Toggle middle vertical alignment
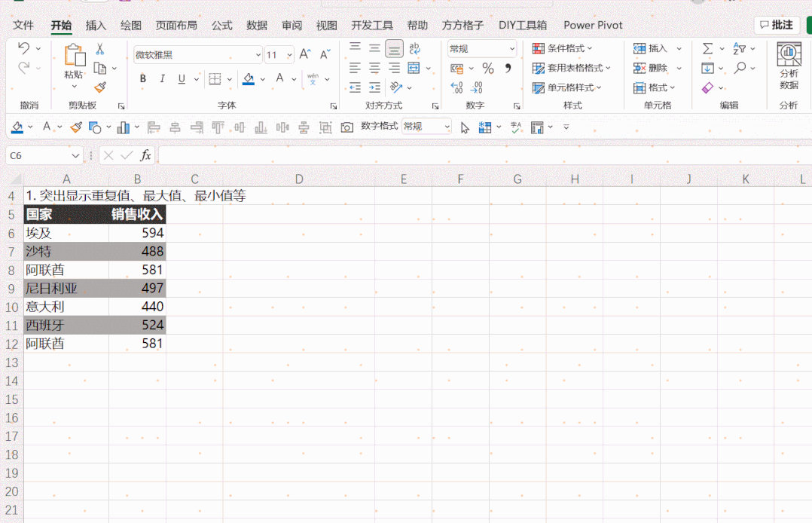 374,48
